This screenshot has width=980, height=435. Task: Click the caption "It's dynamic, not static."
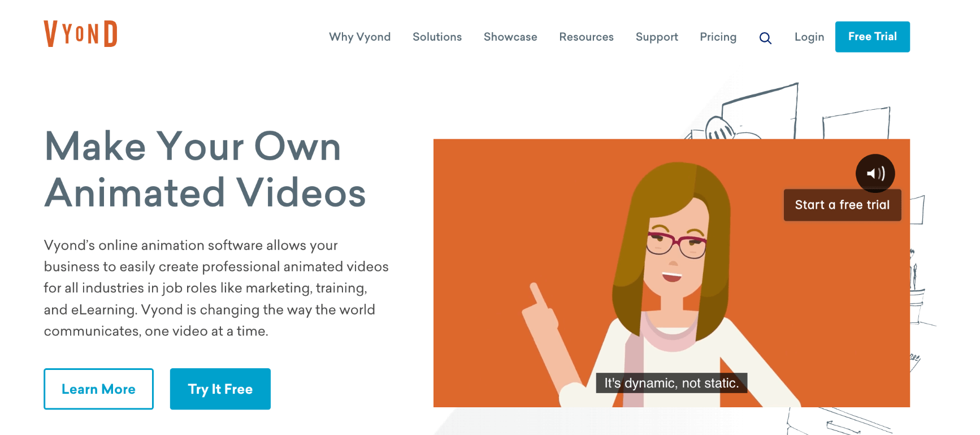671,383
